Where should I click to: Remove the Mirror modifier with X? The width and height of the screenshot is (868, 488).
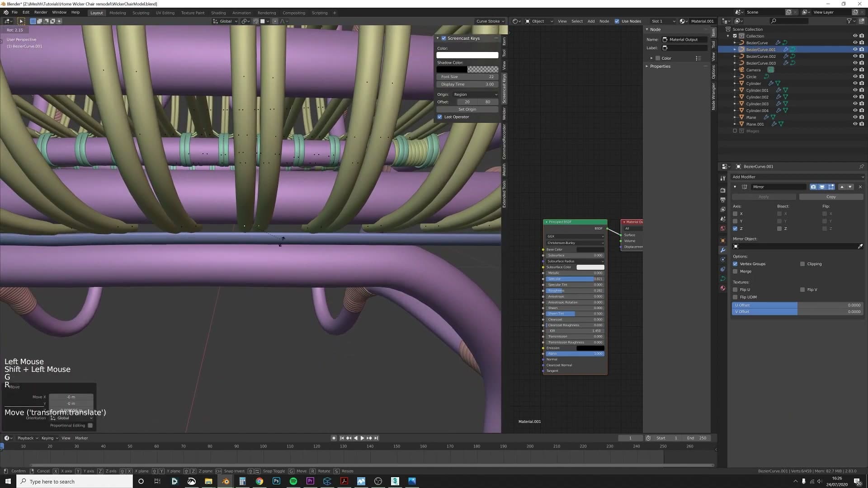[x=860, y=187]
